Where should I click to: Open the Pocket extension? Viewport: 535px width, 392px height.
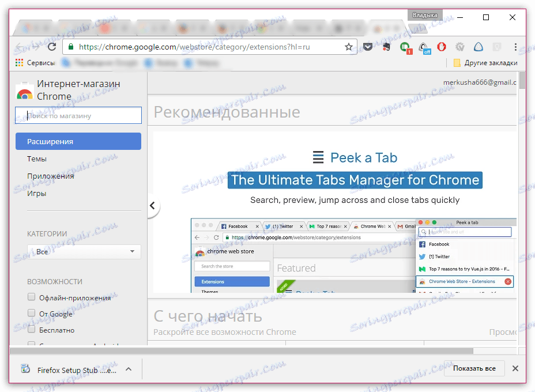pos(367,47)
